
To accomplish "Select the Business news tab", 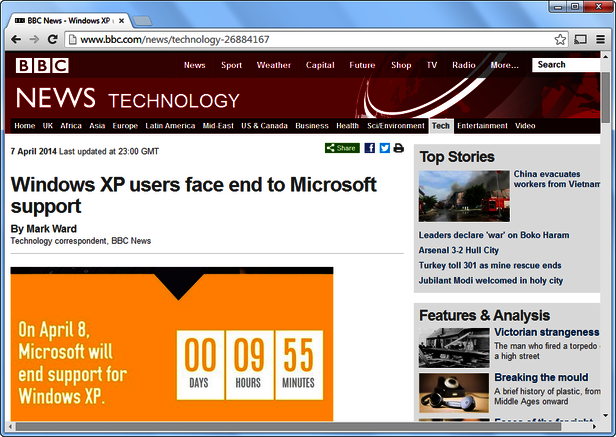I will [312, 126].
